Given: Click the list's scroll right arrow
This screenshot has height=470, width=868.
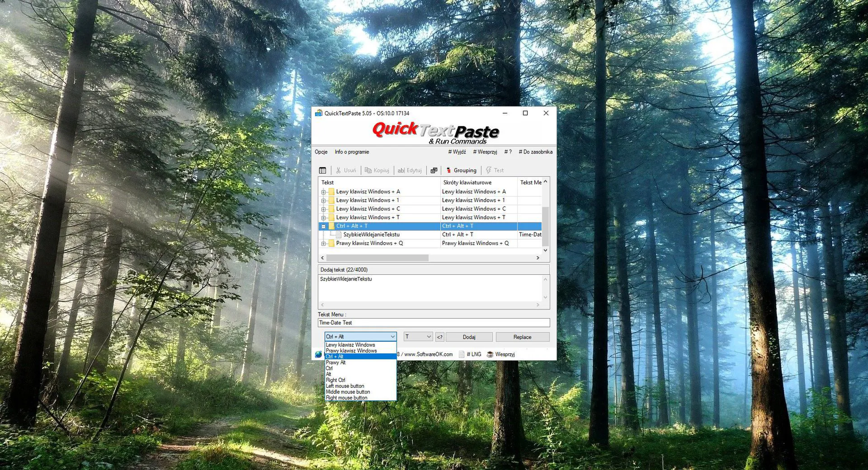Looking at the screenshot, I should (538, 258).
